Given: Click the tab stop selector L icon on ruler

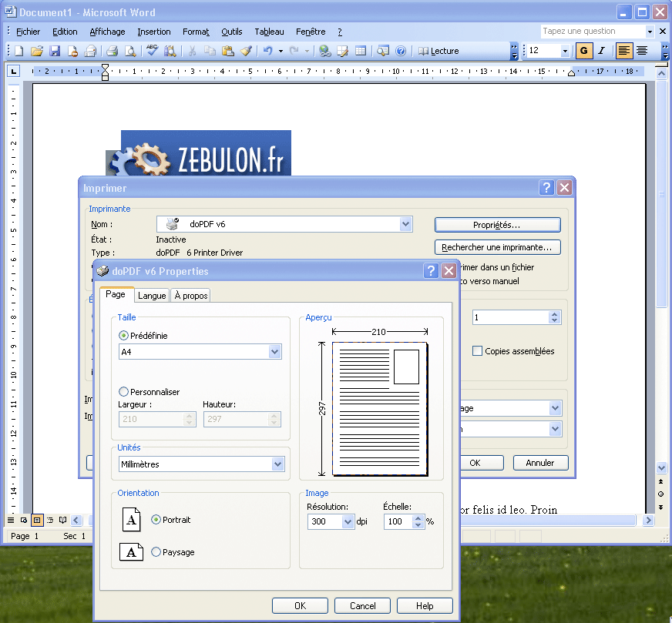Looking at the screenshot, I should click(14, 71).
